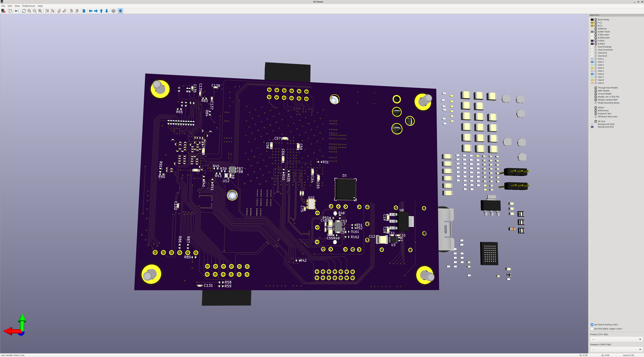The height and width of the screenshot is (357, 644).
Task: Open the View menu
Action: coord(17,6)
